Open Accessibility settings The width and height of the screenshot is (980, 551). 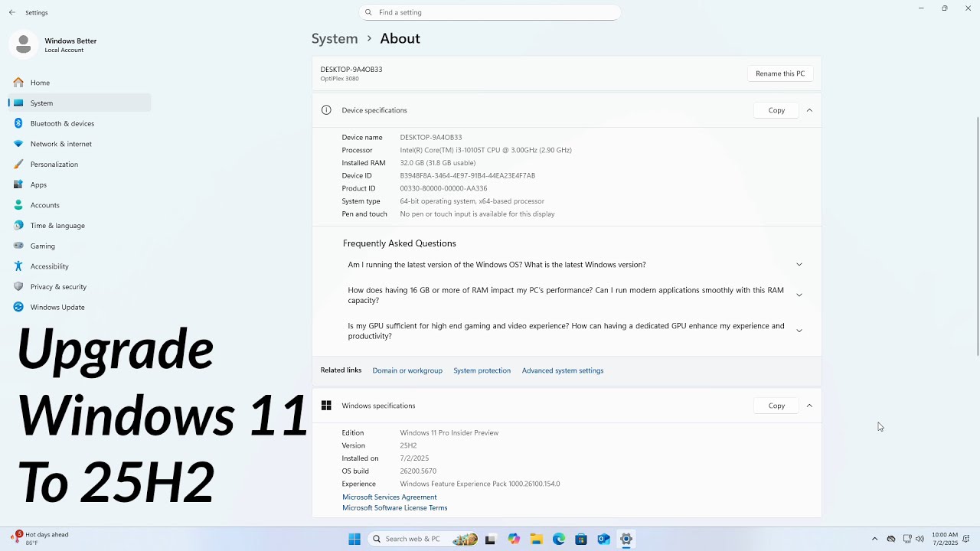(80, 266)
